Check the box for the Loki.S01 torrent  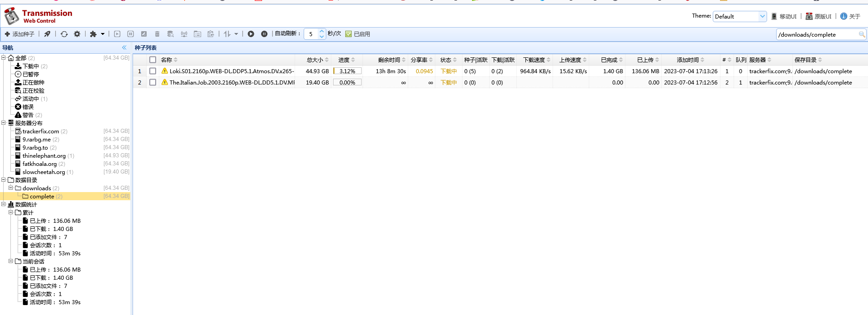(153, 71)
